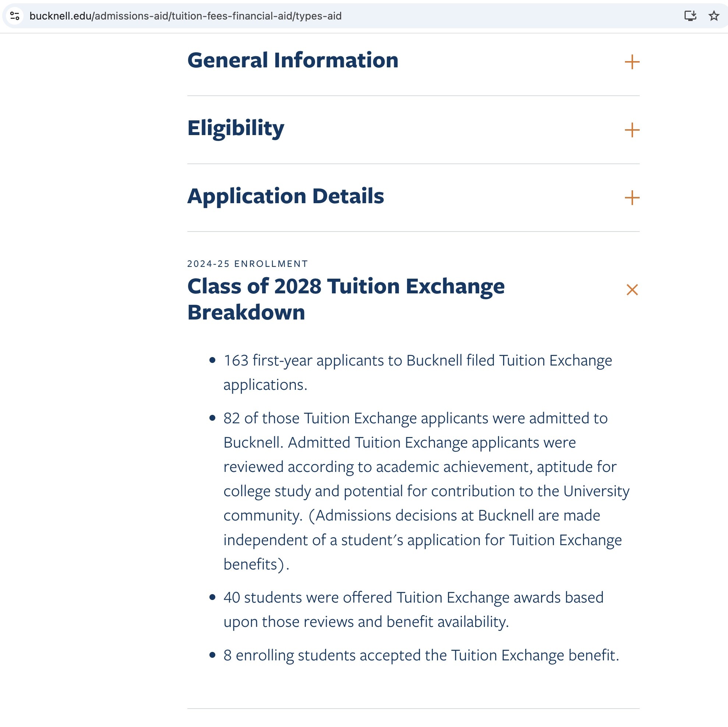This screenshot has width=728, height=727.
Task: Click the site information icon in address bar
Action: 15,16
